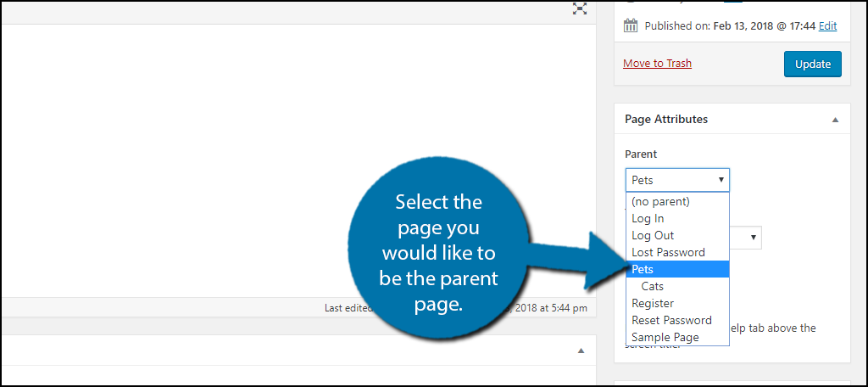Select Register in parent list

click(x=677, y=303)
